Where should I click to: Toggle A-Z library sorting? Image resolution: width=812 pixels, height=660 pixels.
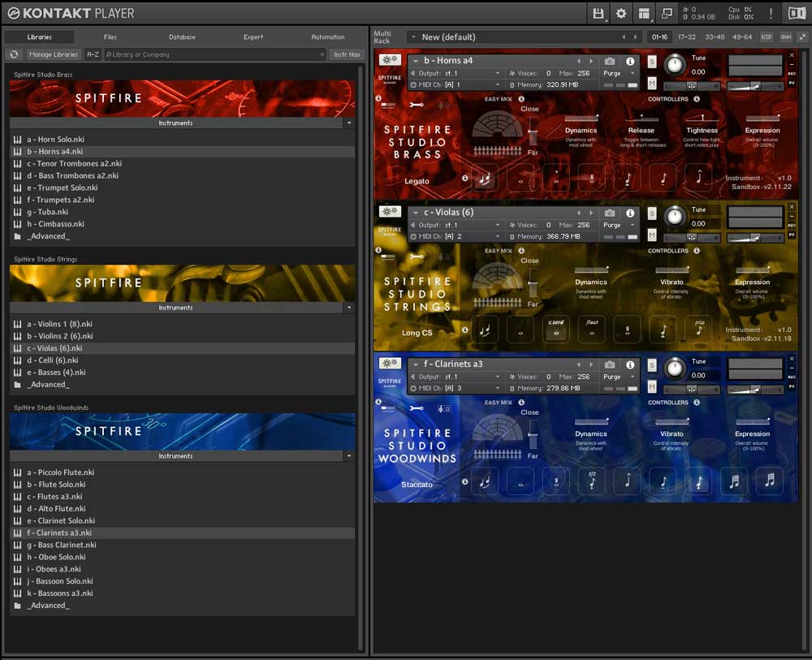tap(93, 54)
